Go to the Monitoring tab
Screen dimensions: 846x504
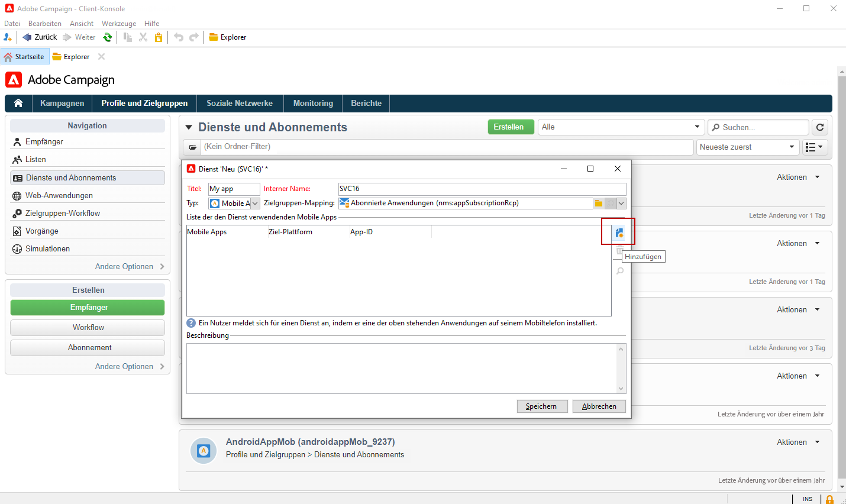click(x=313, y=103)
